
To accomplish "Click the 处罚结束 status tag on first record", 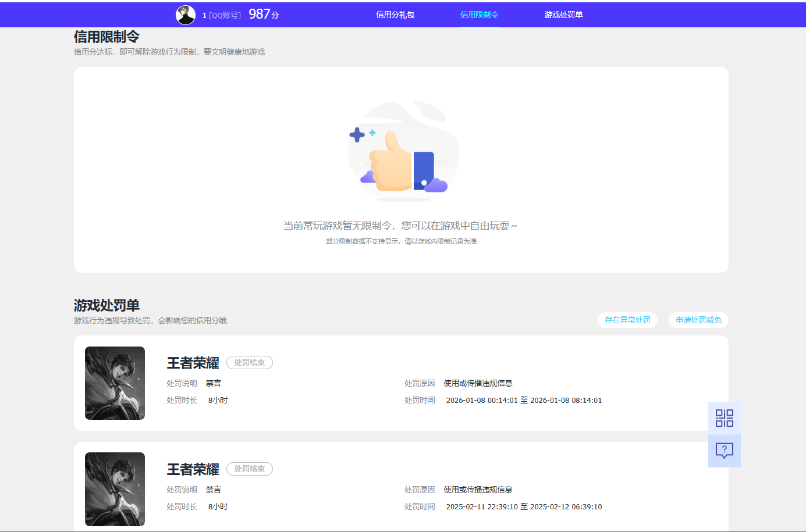I will pos(249,362).
